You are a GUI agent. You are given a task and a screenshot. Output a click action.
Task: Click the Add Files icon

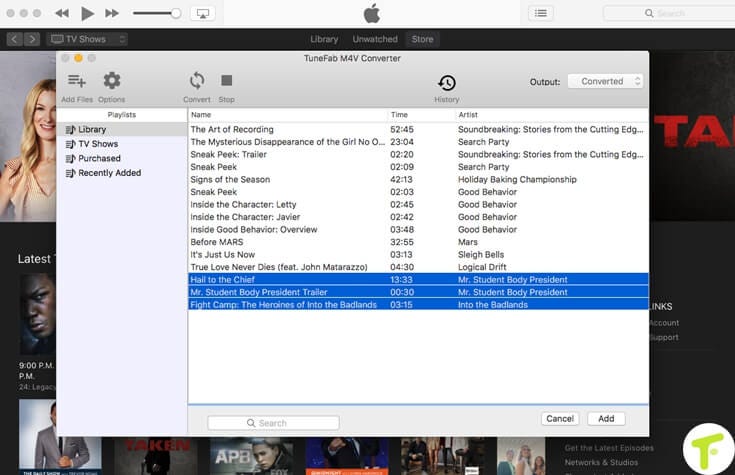[x=76, y=81]
